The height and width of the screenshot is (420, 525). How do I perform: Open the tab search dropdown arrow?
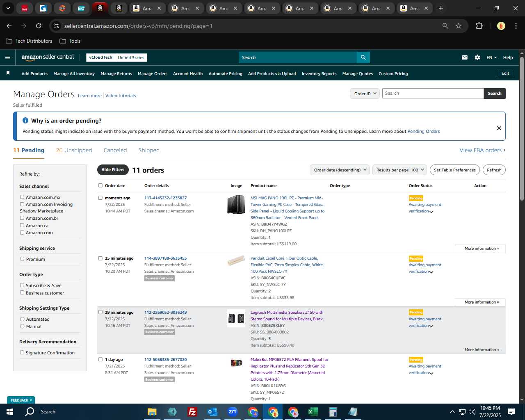[8, 8]
